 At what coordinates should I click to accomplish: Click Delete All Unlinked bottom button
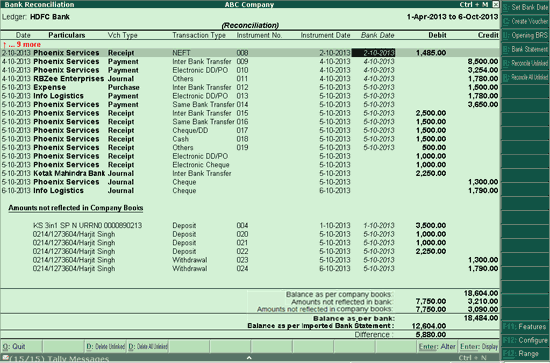tap(148, 347)
